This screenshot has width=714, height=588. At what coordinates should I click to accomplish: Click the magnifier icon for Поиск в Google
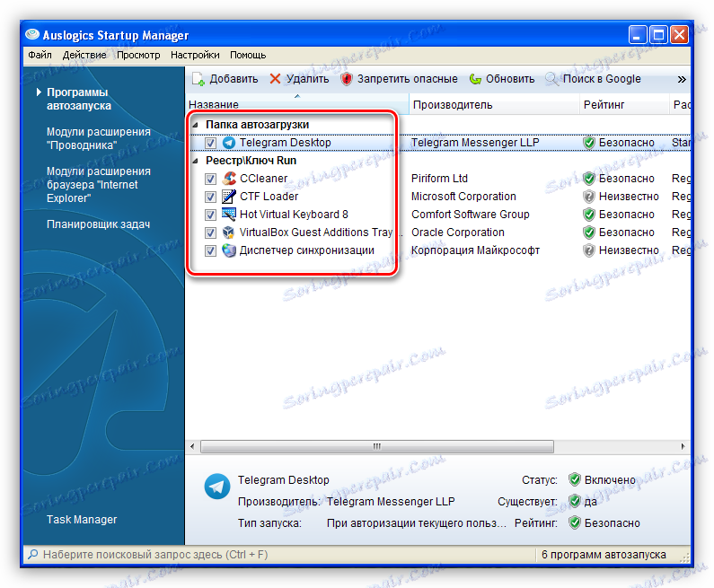pyautogui.click(x=552, y=79)
